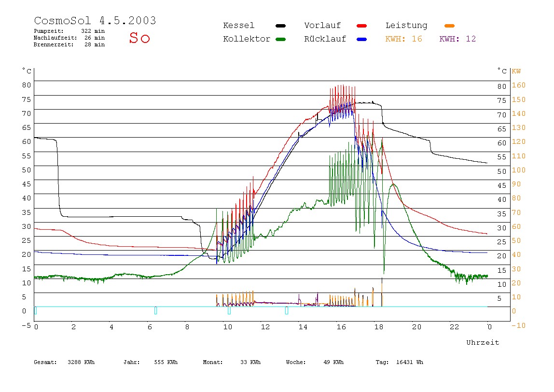Click the 'Woche: 49 KWh' value

click(315, 362)
